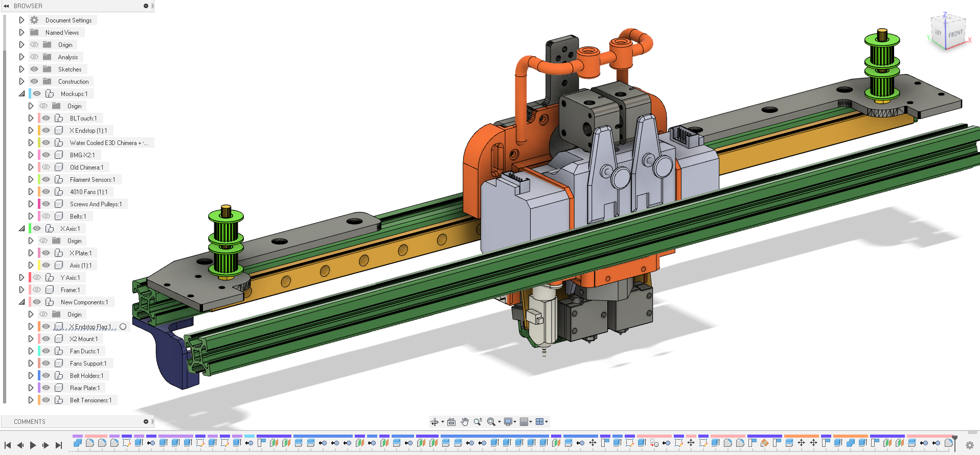Click the Document Settings gear icon
The image size is (980, 455).
point(34,20)
